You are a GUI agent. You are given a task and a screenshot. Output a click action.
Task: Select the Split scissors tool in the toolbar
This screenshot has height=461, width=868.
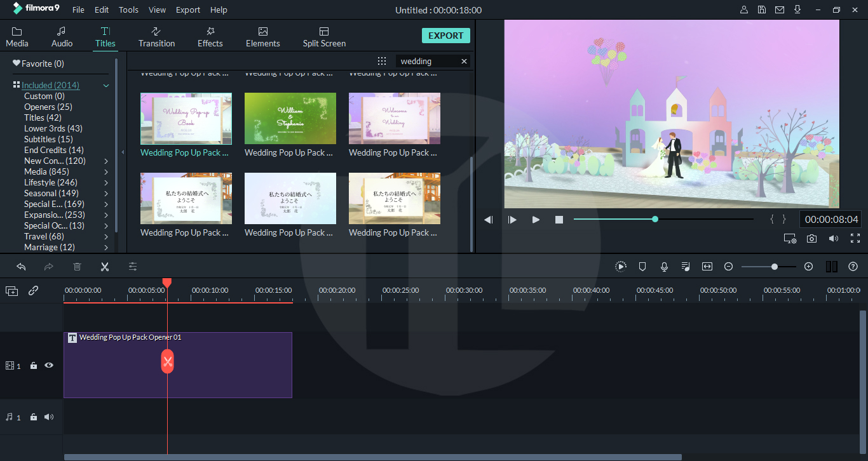(x=105, y=266)
